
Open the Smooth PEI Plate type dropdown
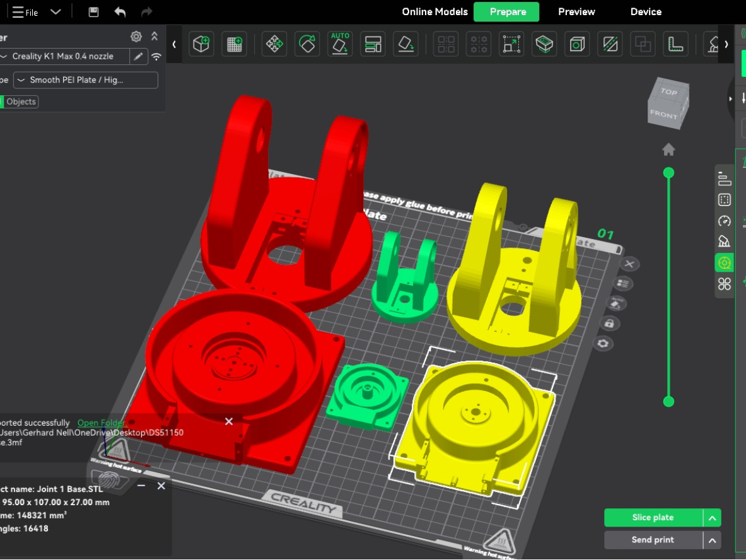86,80
